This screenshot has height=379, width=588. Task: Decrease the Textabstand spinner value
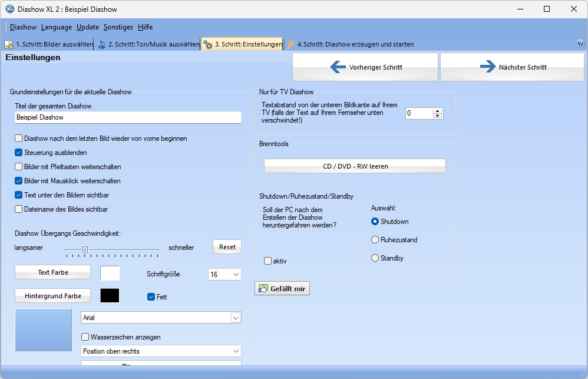437,116
